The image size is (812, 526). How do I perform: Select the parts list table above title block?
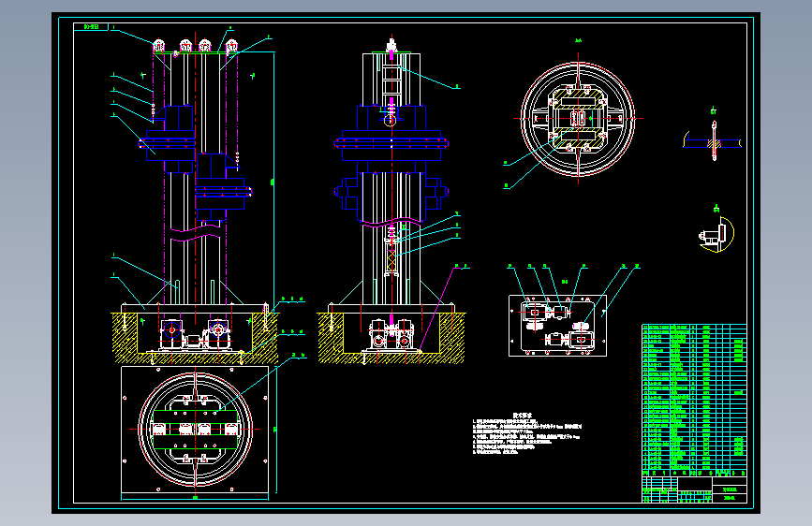(x=694, y=401)
